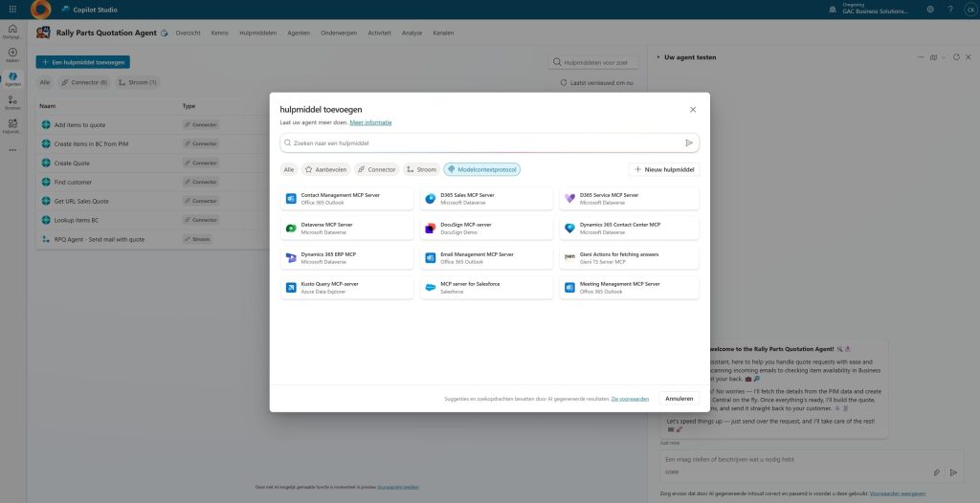Switch to the Activiteit tab
This screenshot has width=980, height=503.
379,33
